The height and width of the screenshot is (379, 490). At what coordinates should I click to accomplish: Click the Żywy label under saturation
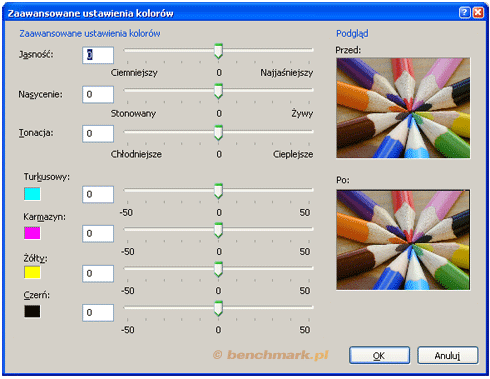[302, 113]
